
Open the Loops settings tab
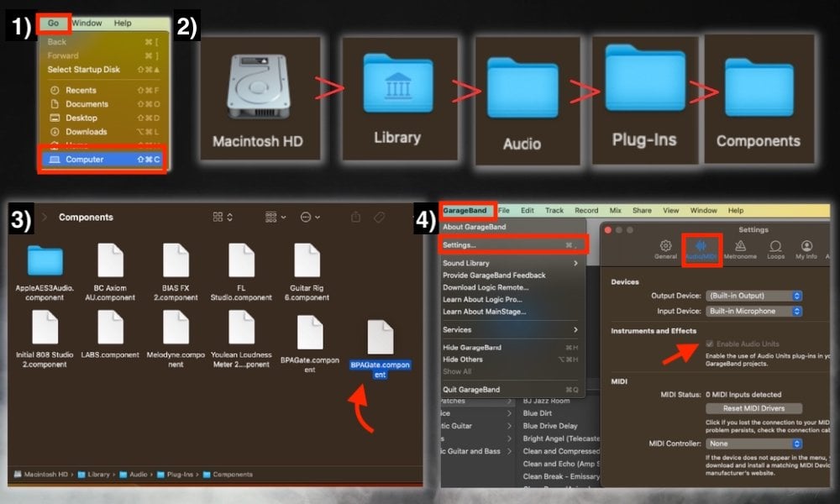click(x=775, y=249)
